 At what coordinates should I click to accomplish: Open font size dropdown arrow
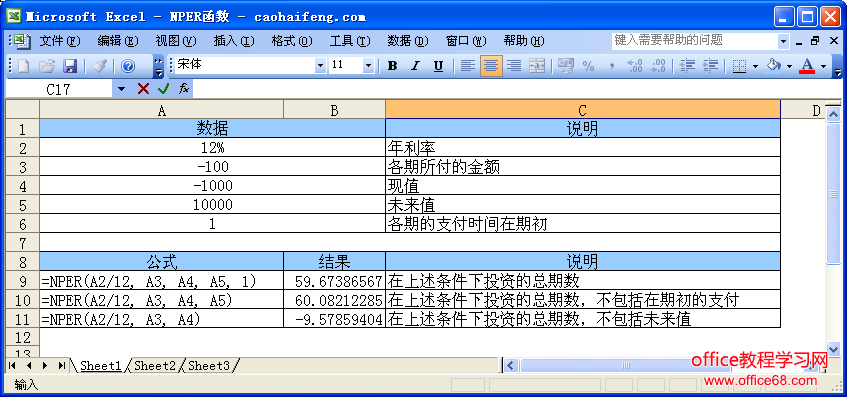pos(368,65)
